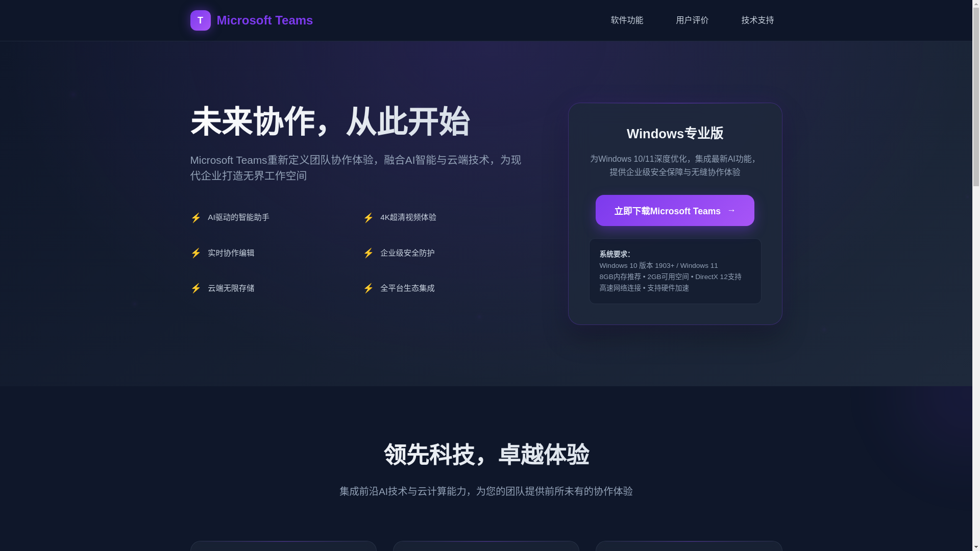Click lightning icon beside 实时协作编辑
Image resolution: width=980 pixels, height=551 pixels.
click(195, 253)
